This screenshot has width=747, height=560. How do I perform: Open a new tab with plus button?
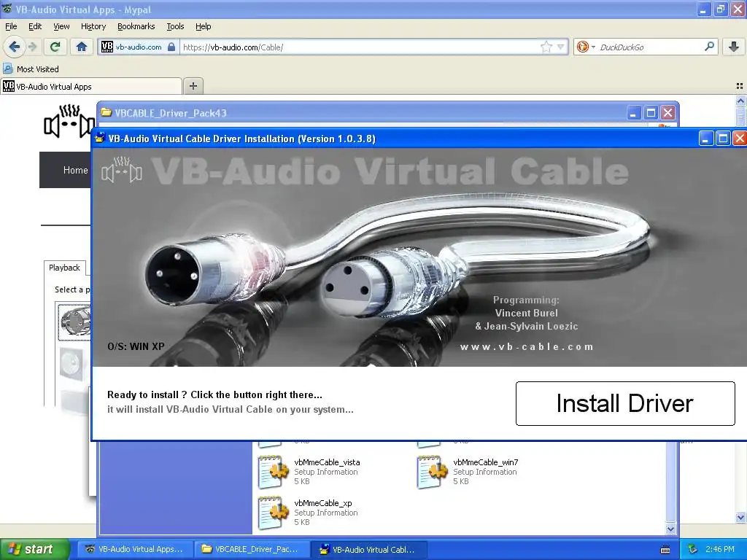pyautogui.click(x=193, y=86)
